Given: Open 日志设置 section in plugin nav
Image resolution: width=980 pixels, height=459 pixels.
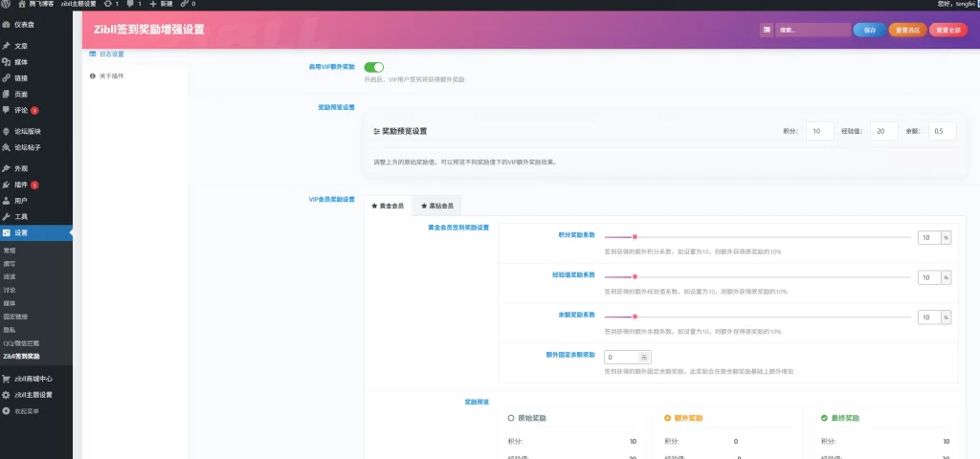Looking at the screenshot, I should 112,55.
